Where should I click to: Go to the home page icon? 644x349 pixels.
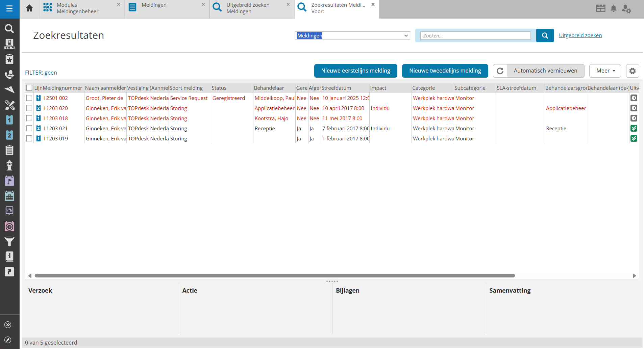click(x=29, y=8)
